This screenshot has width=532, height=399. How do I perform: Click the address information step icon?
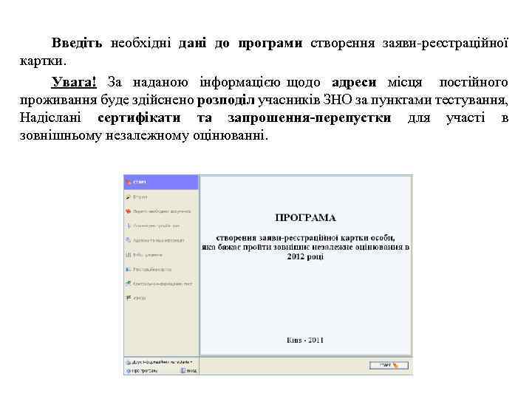(129, 240)
